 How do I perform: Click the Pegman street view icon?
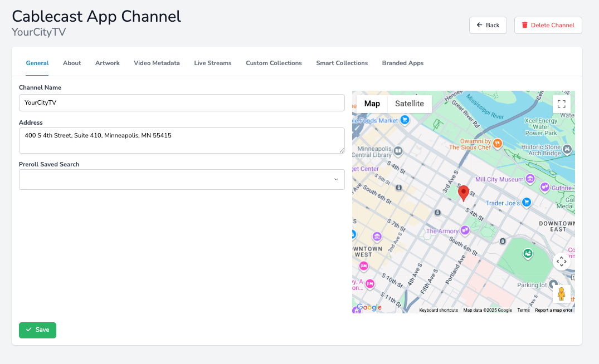[562, 294]
